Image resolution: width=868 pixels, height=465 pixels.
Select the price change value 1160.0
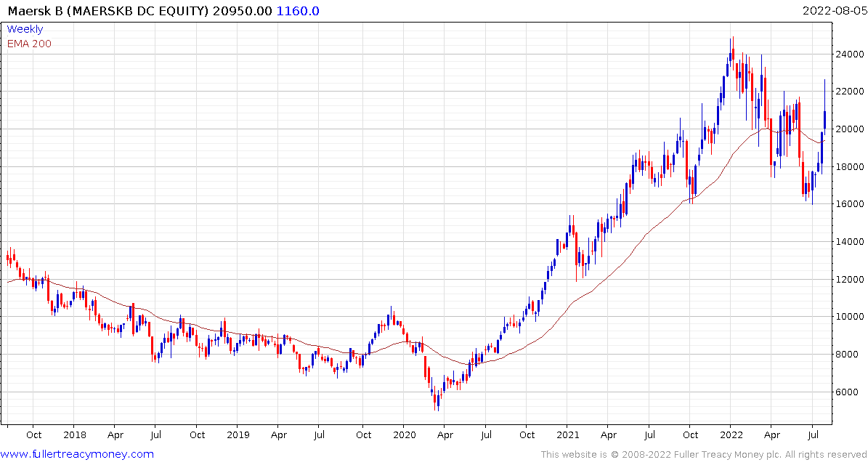tap(297, 11)
